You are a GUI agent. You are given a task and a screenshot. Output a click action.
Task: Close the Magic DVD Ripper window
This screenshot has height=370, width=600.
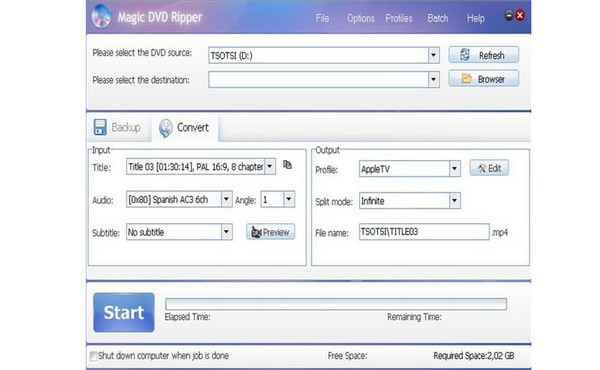520,15
